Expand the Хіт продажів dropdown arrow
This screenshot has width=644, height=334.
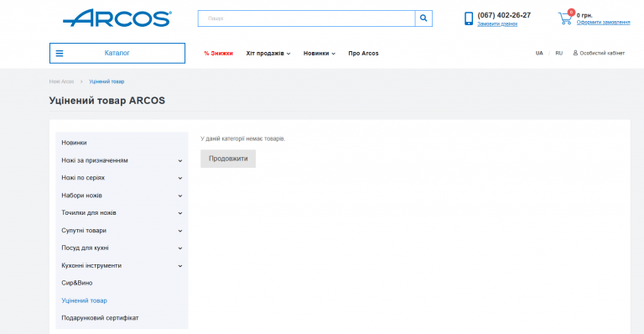tap(288, 54)
